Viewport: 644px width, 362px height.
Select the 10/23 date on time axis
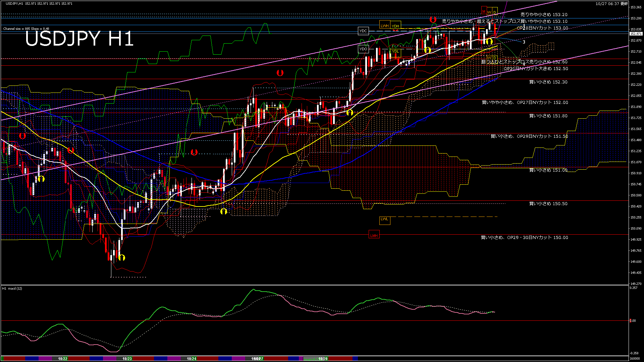tap(127, 359)
